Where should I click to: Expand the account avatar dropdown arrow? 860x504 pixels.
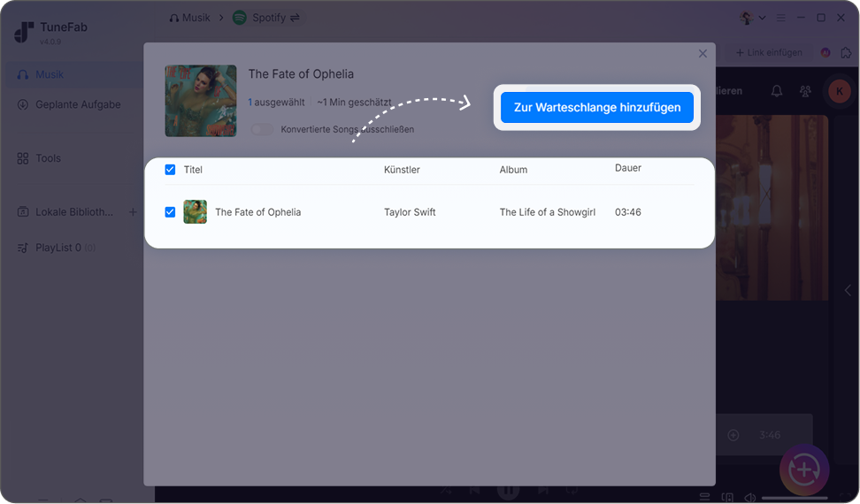[x=763, y=18]
